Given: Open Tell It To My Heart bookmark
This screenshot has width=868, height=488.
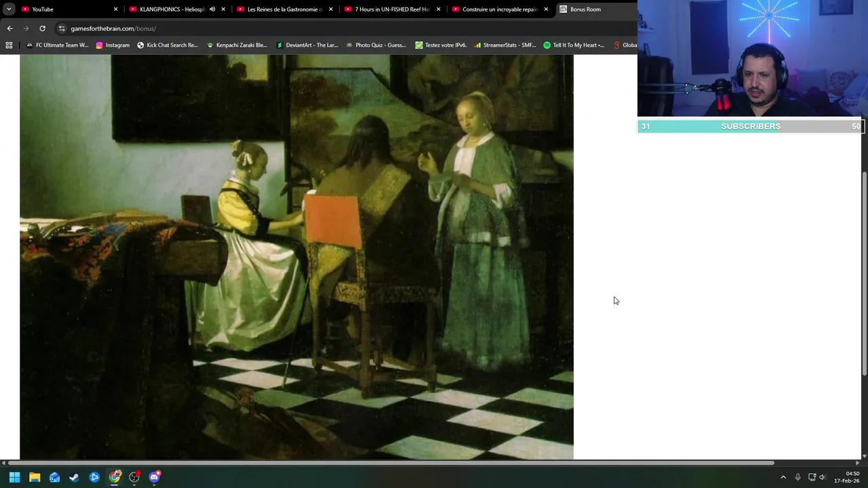Looking at the screenshot, I should 574,45.
